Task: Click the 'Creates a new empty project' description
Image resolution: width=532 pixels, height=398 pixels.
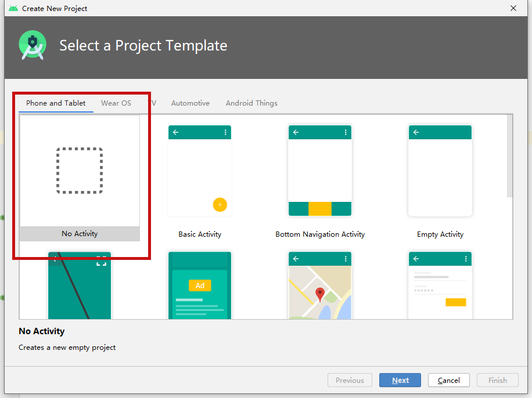Action: 67,348
